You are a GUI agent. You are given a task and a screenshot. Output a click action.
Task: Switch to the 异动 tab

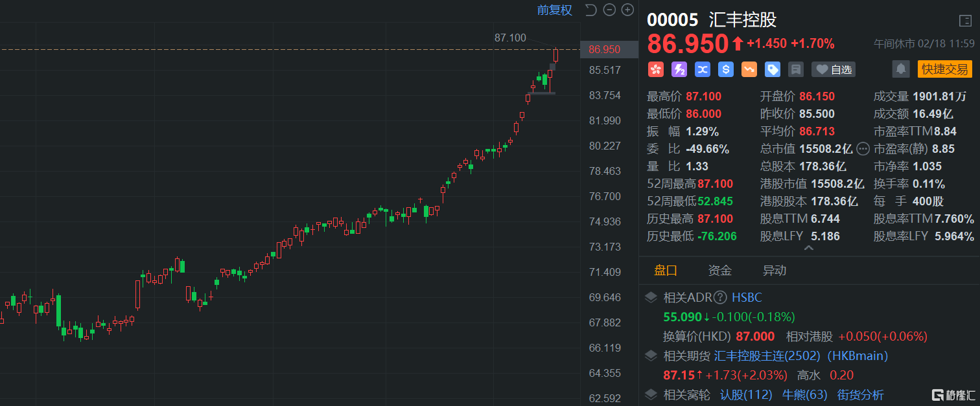tap(775, 271)
